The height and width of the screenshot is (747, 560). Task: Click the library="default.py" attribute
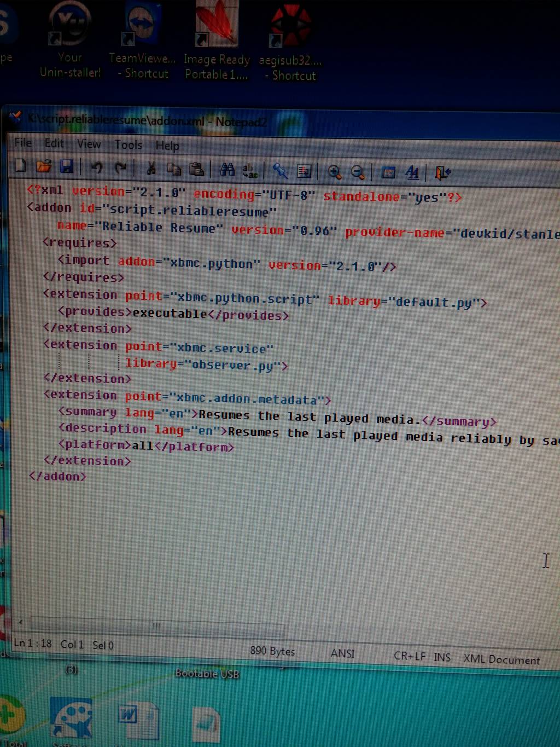point(407,302)
